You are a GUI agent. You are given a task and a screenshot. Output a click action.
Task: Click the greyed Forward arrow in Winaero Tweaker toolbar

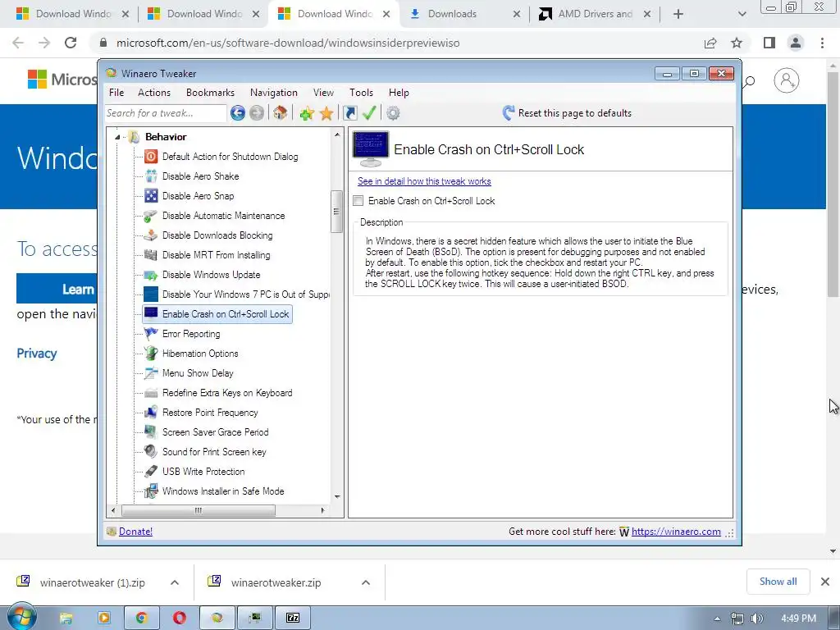tap(257, 113)
